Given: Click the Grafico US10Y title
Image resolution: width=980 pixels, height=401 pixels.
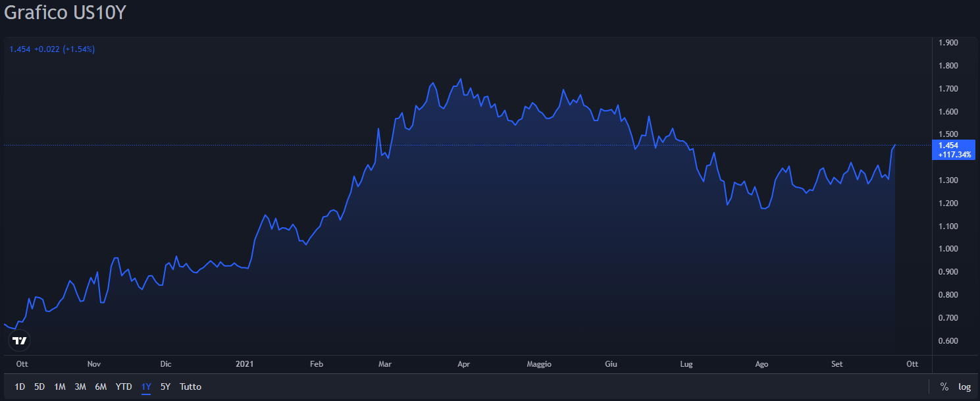Looking at the screenshot, I should 65,13.
